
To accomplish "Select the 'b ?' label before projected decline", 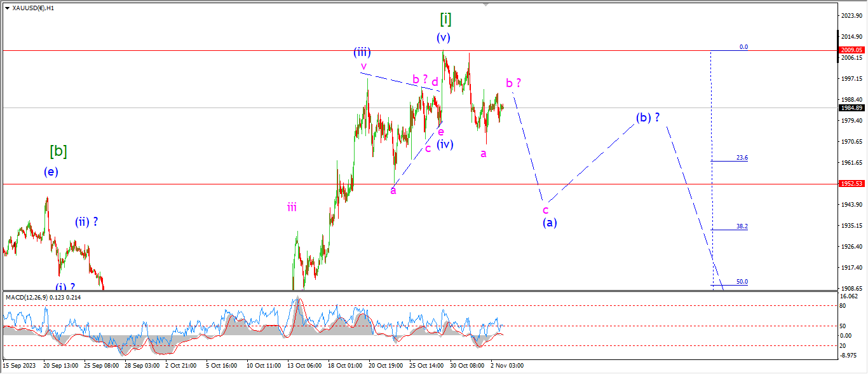I will (x=513, y=83).
